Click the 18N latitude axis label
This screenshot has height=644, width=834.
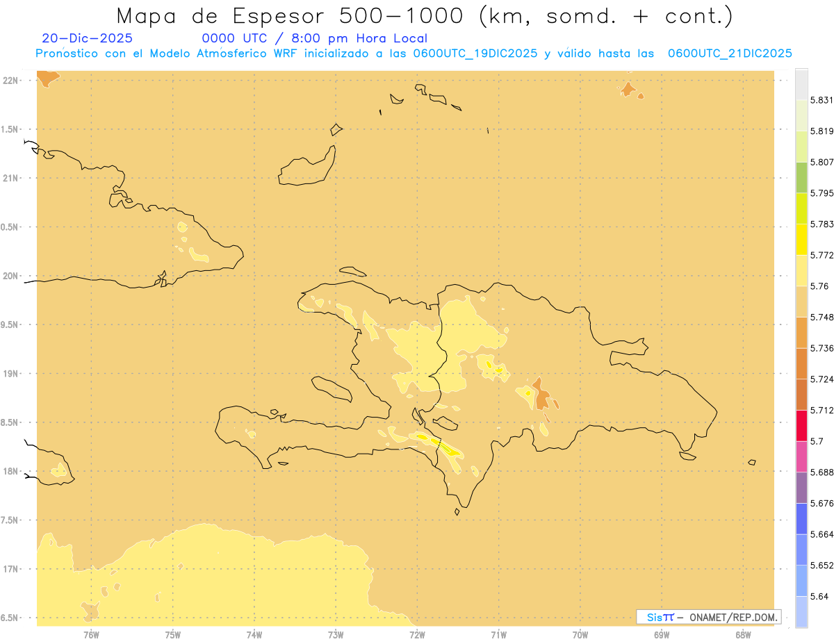point(10,471)
